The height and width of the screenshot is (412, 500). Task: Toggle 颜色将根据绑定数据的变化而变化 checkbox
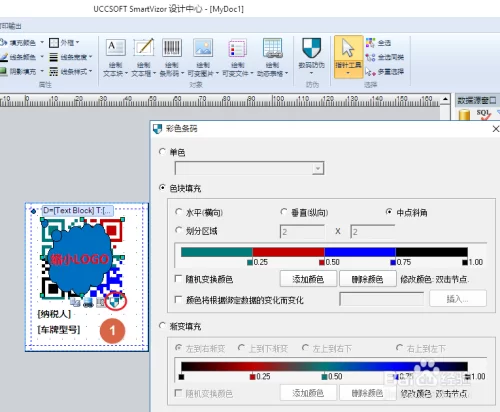pyautogui.click(x=179, y=299)
